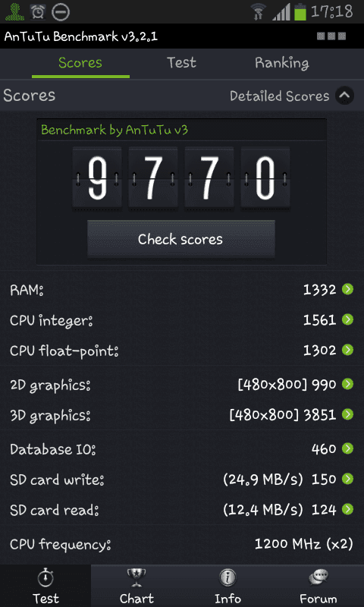Tap the green arrow next to RAM score

[348, 289]
